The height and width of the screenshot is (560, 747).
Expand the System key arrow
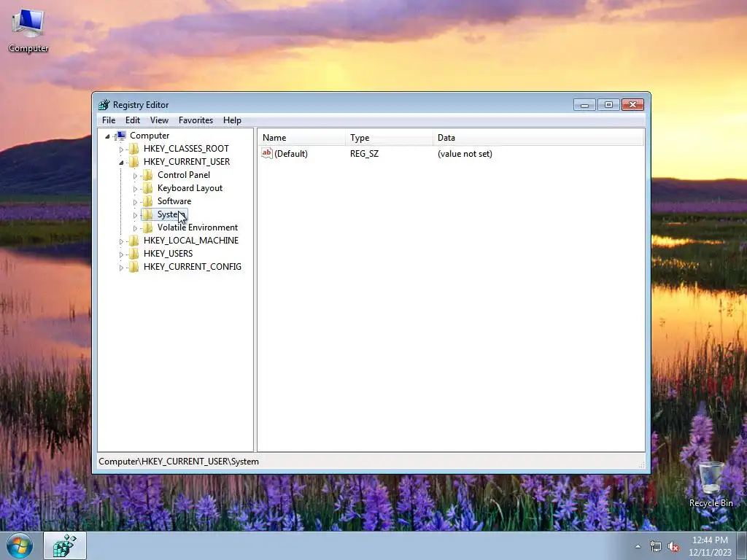(135, 215)
